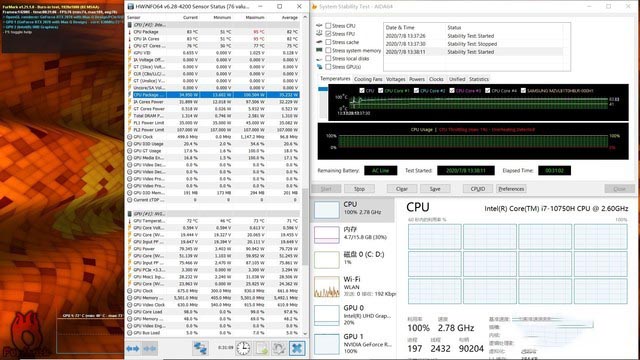Switch to the Cooling Fans tab

pyautogui.click(x=368, y=79)
